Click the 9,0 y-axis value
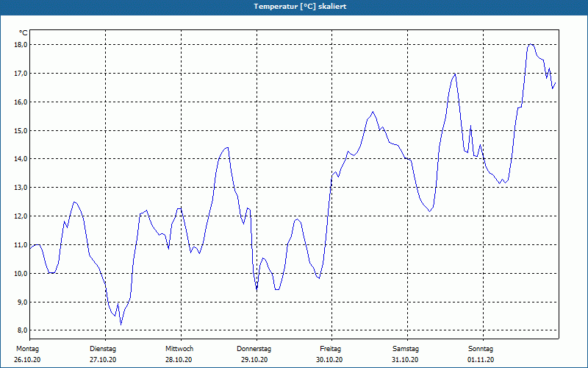Viewport: 588px width, 368px height. click(x=22, y=302)
